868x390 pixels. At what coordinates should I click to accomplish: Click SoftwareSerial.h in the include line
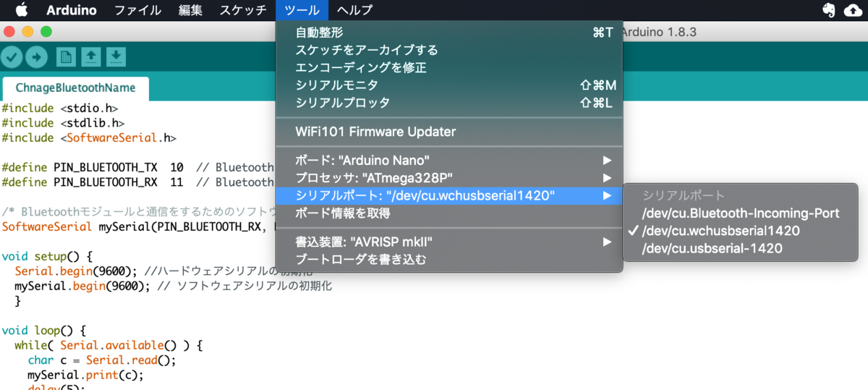(x=121, y=137)
